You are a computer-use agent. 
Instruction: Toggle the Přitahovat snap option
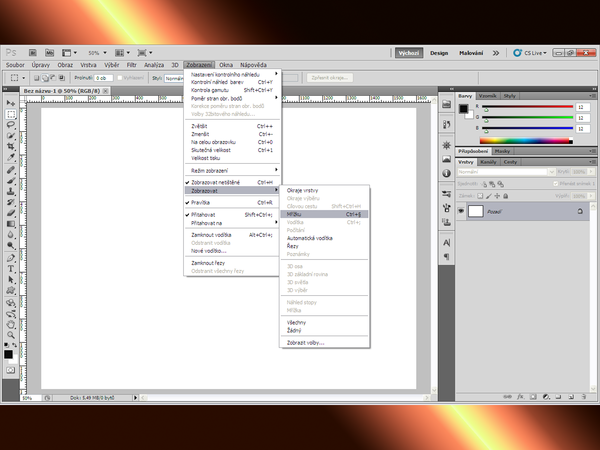[x=208, y=214]
